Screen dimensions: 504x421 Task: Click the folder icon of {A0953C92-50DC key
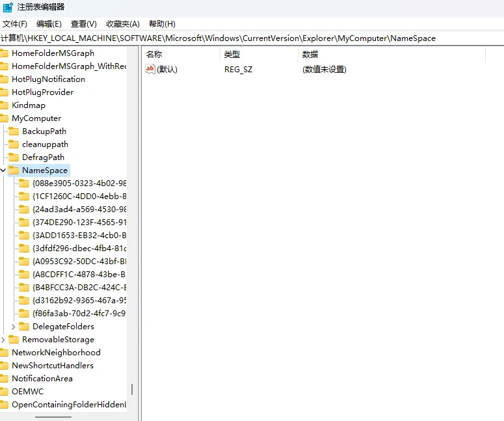pos(24,262)
